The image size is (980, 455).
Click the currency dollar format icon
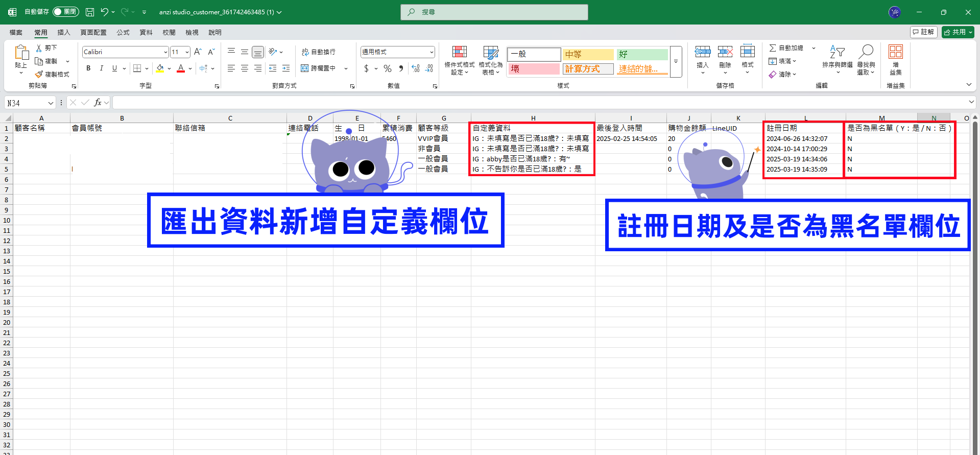point(366,68)
